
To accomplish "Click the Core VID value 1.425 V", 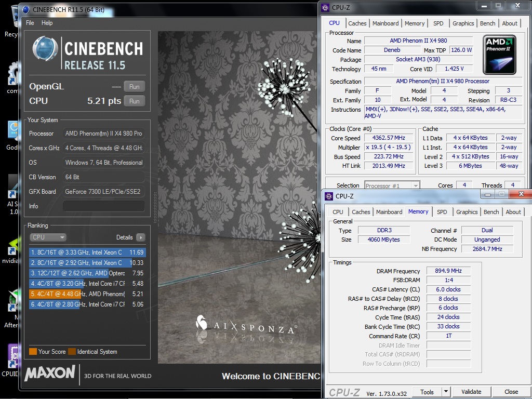I will (x=454, y=69).
